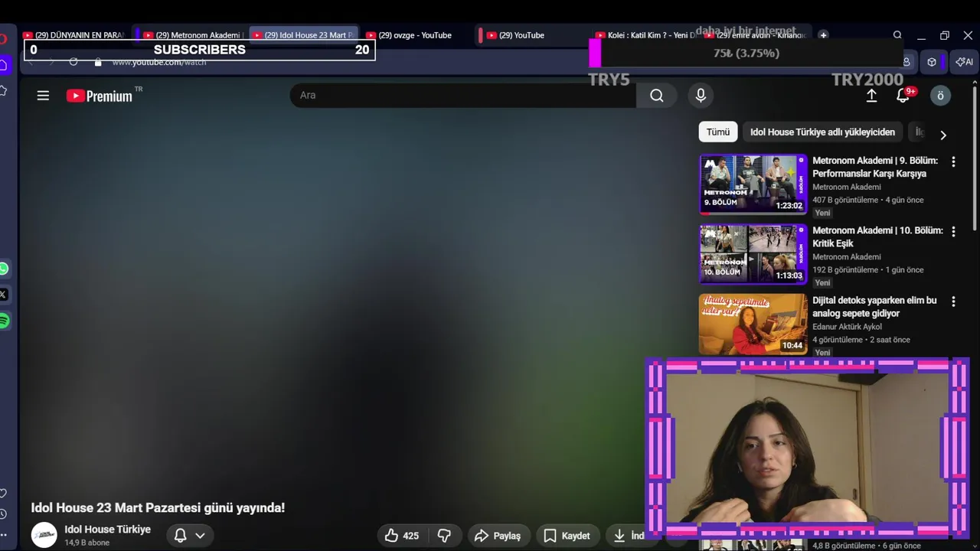Click the Opera logo menu button
The image size is (980, 551).
(x=4, y=38)
